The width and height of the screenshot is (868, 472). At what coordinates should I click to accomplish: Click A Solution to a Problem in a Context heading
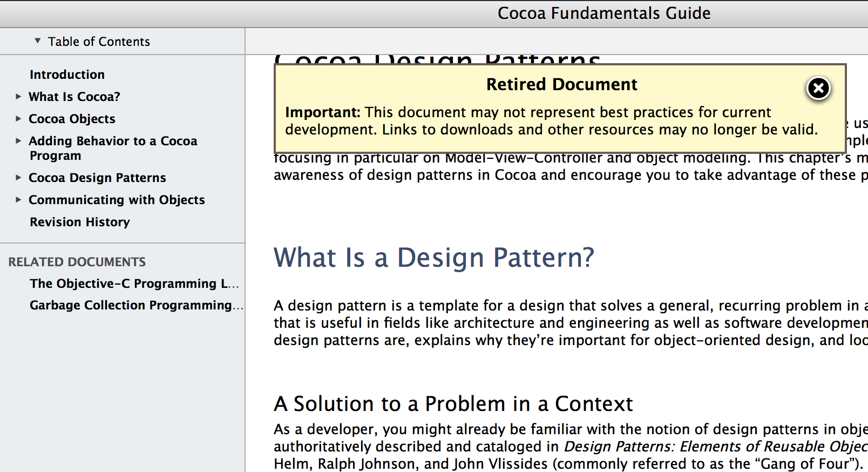coord(453,404)
